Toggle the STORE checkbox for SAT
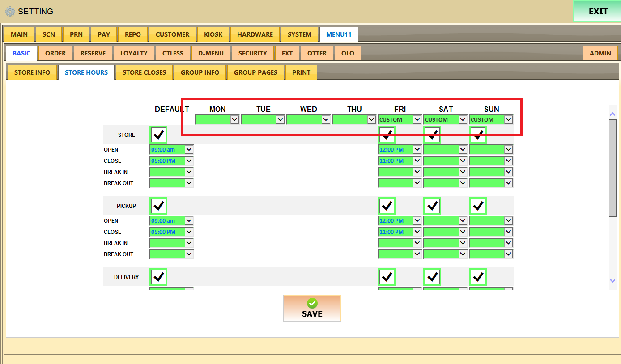Viewport: 621px width, 364px height. point(433,135)
